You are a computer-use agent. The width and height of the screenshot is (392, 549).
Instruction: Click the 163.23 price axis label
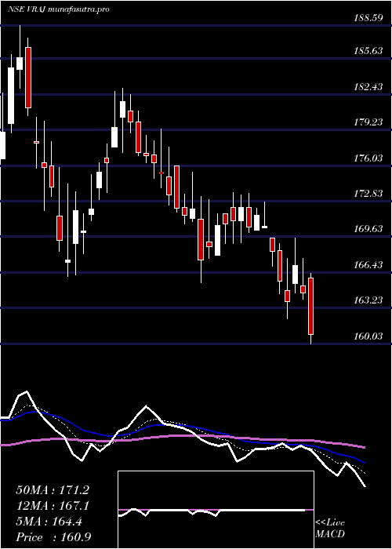(368, 300)
